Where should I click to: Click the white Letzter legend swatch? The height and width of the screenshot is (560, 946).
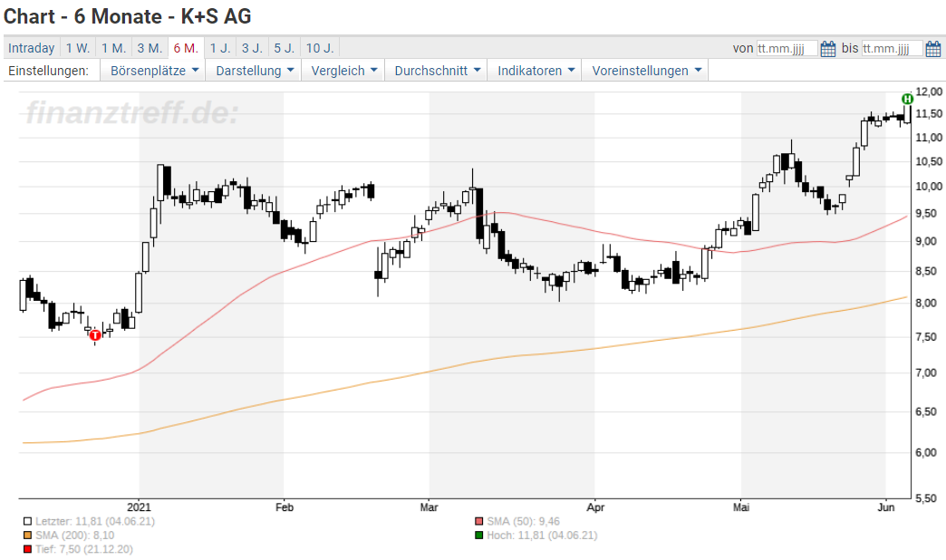point(27,521)
